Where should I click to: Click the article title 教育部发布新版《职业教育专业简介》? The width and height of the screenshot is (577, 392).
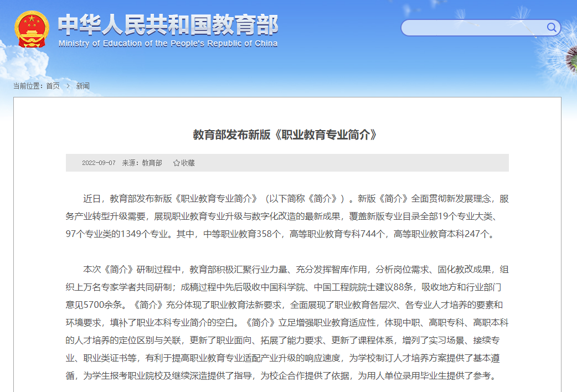(285, 135)
